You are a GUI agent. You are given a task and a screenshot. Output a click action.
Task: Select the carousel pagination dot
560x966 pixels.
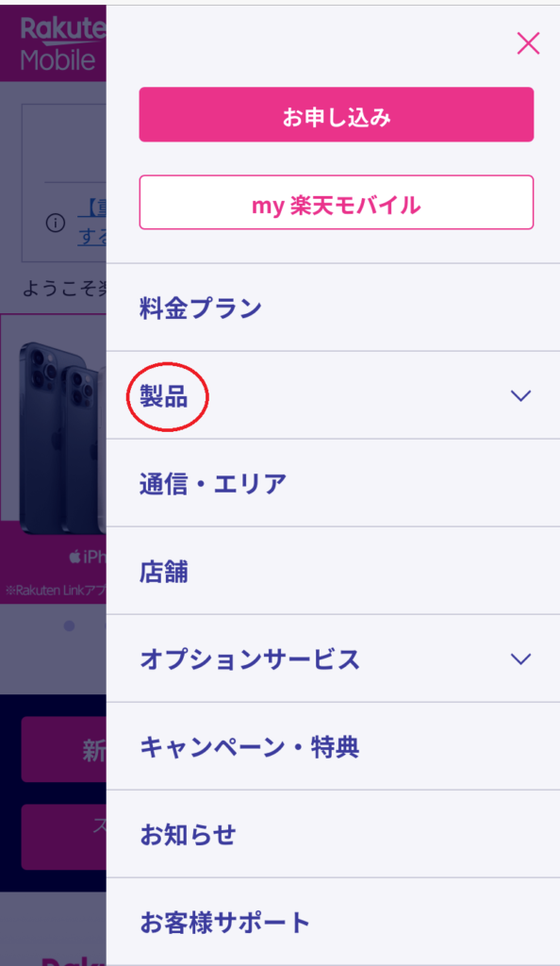tap(69, 626)
